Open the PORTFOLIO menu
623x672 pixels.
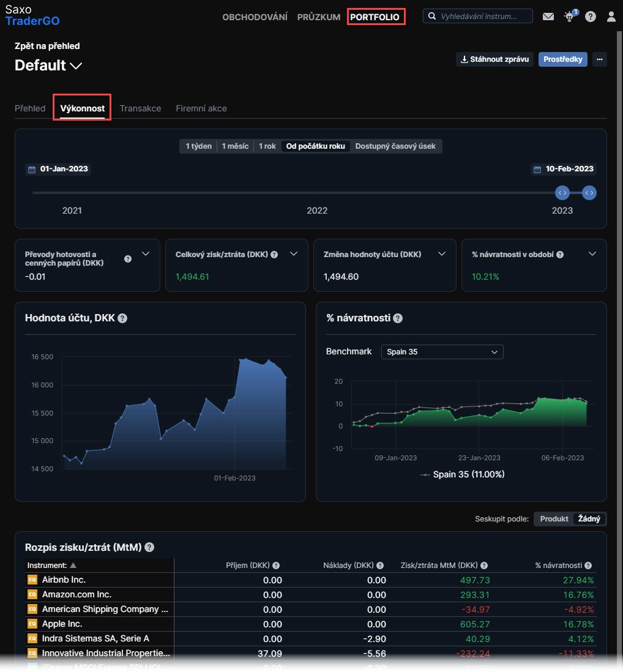pyautogui.click(x=375, y=17)
